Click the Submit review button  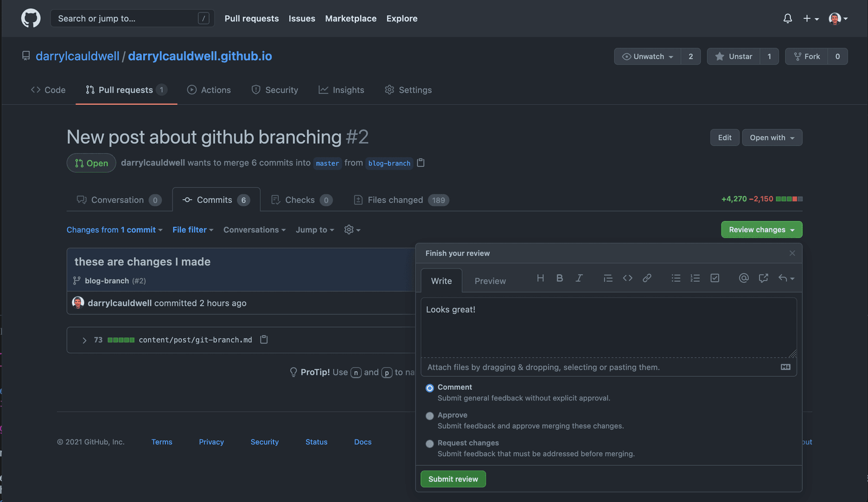point(453,479)
